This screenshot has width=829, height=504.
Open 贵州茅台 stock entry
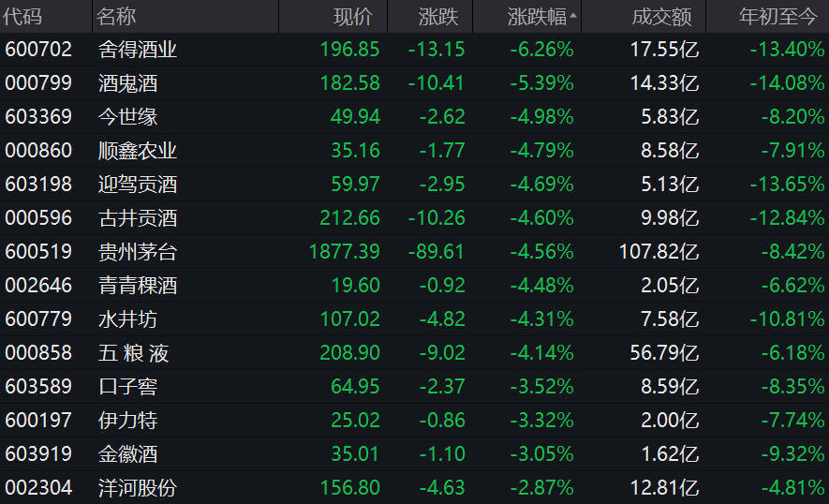[138, 252]
